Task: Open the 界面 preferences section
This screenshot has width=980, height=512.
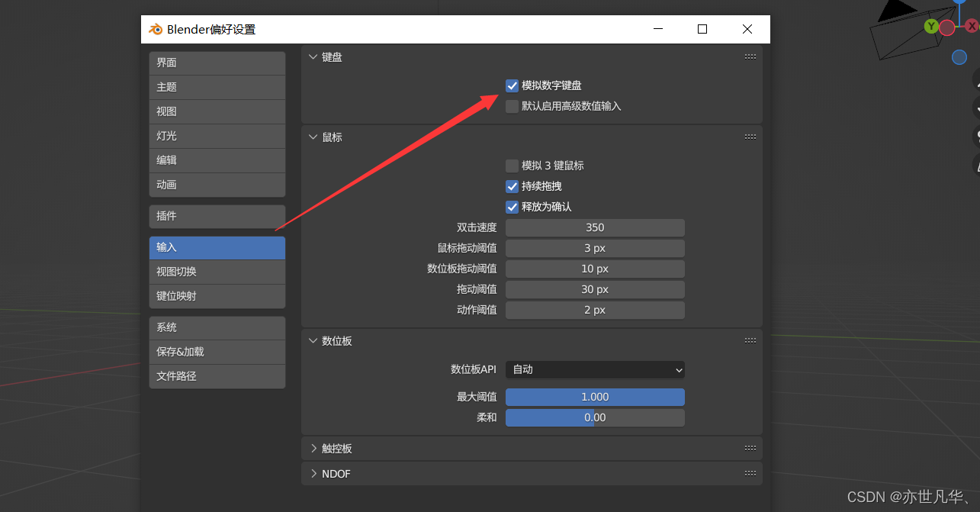Action: 217,63
